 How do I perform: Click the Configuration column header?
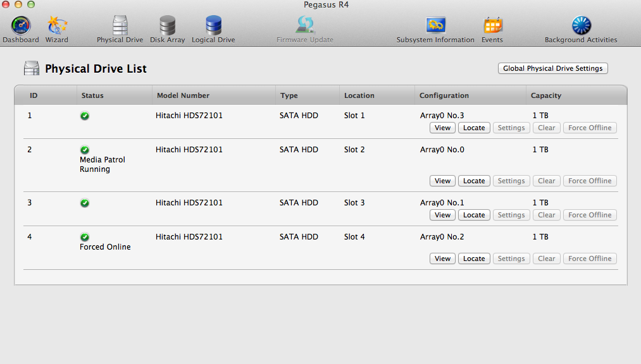coord(444,95)
